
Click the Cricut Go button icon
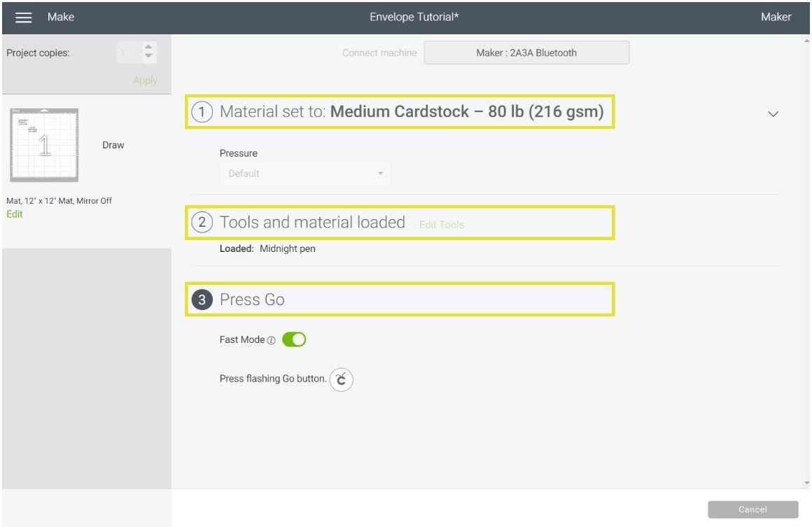[342, 379]
